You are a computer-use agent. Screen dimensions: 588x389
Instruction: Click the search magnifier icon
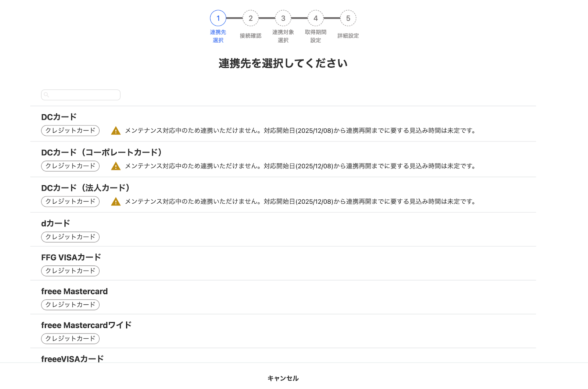click(46, 95)
